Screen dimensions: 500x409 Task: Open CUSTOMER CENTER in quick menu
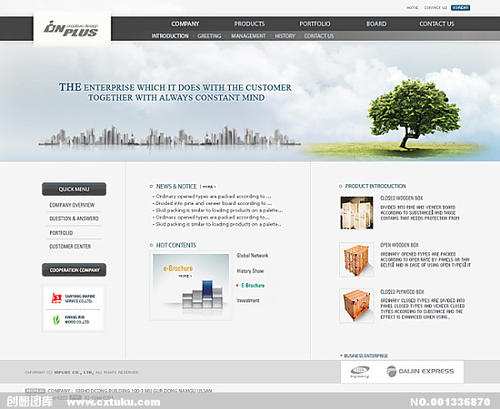[x=70, y=246]
